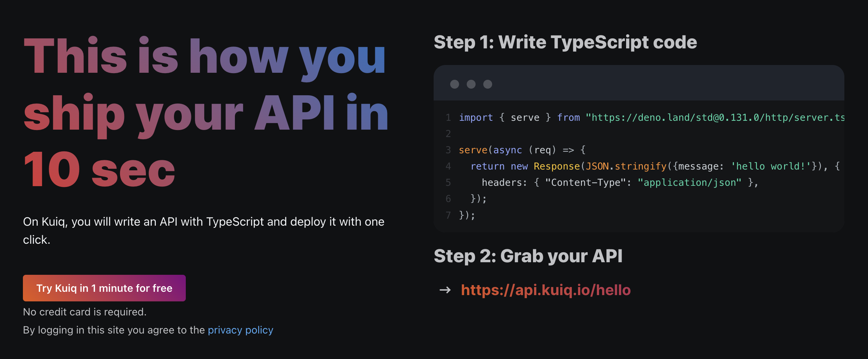Open the https://api.kuiq.io/hello link

pos(546,290)
